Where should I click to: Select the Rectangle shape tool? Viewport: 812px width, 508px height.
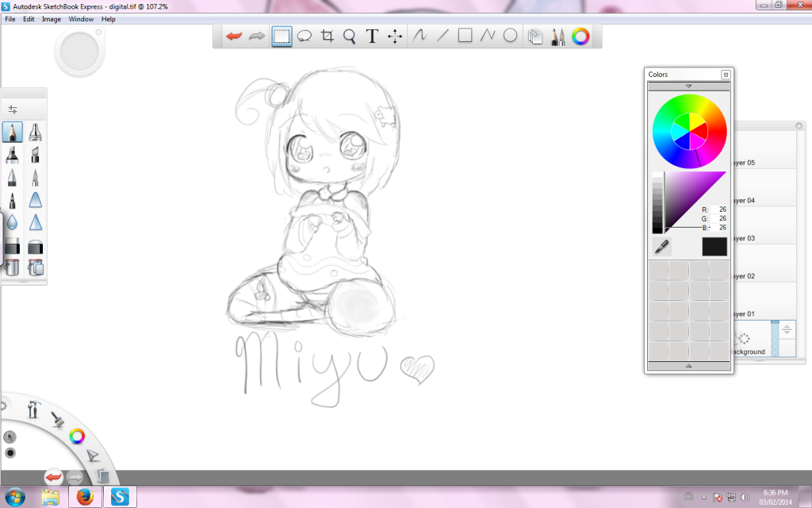coord(465,35)
